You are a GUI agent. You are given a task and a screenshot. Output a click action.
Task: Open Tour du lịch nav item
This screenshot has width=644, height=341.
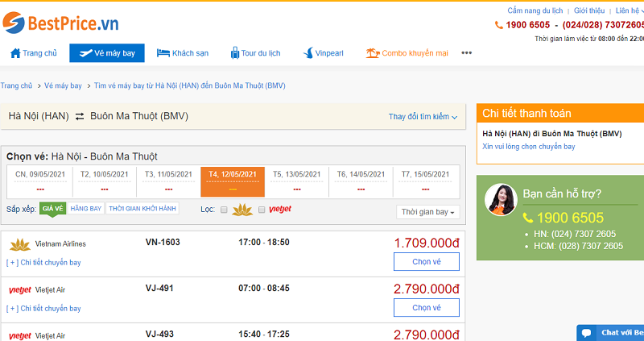click(255, 53)
